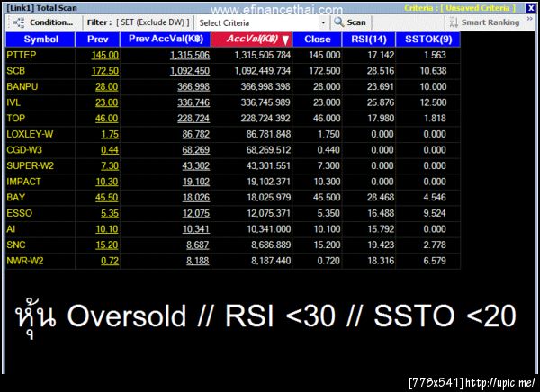
Task: Close the Total Scan window
Action: coord(530,8)
